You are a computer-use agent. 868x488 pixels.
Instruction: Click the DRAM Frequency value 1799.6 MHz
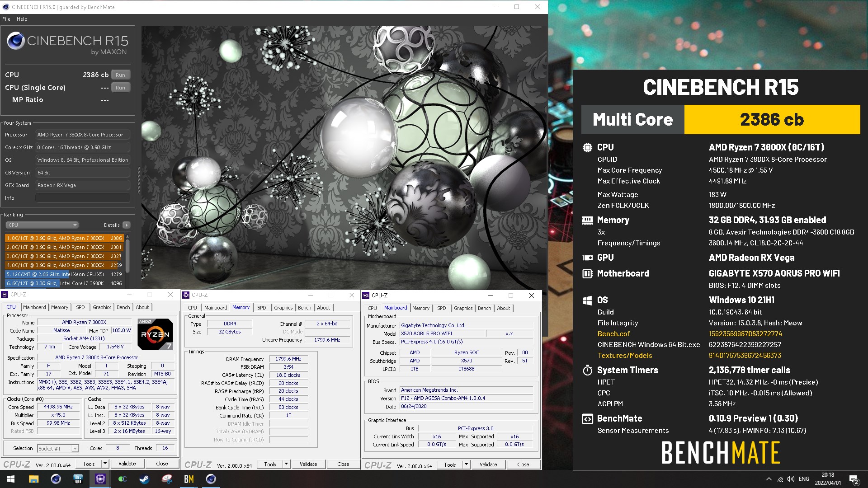coord(288,359)
